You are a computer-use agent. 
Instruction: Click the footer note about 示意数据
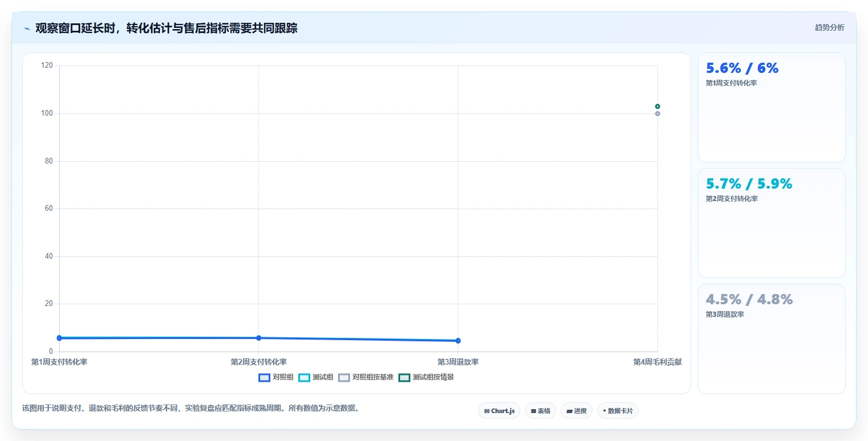pos(190,409)
